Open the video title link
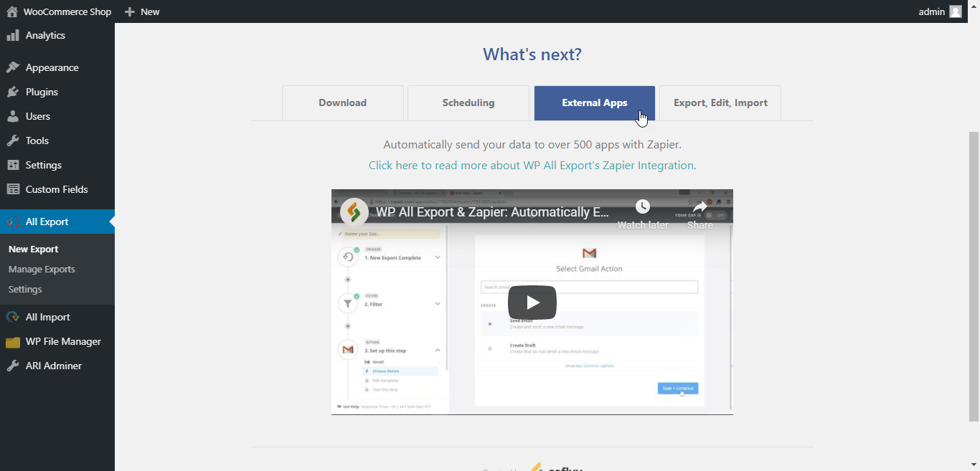Image resolution: width=980 pixels, height=471 pixels. click(x=492, y=212)
